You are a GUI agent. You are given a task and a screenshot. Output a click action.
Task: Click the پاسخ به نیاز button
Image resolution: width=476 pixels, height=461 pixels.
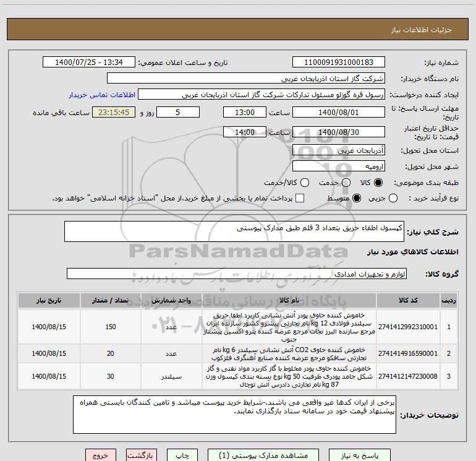click(x=360, y=455)
